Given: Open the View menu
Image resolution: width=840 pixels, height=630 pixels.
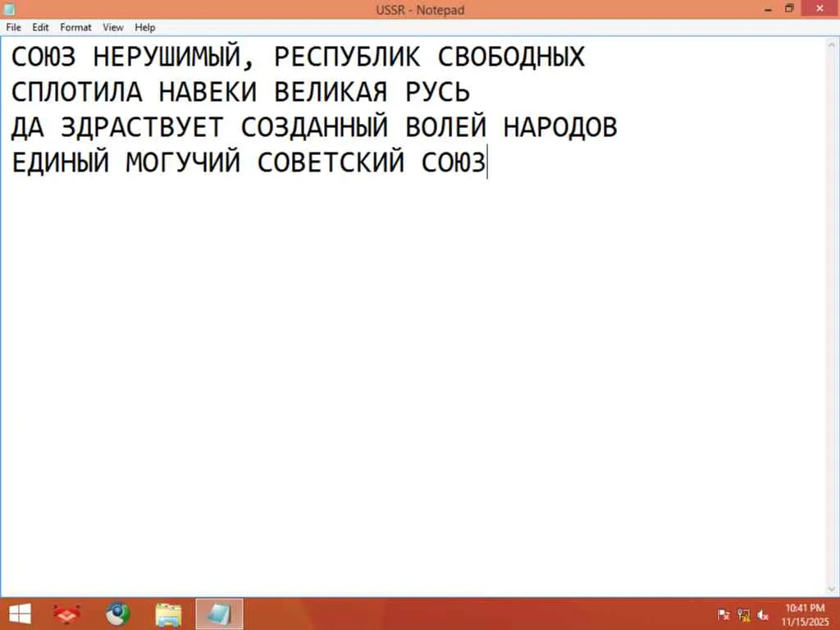Looking at the screenshot, I should (x=113, y=27).
